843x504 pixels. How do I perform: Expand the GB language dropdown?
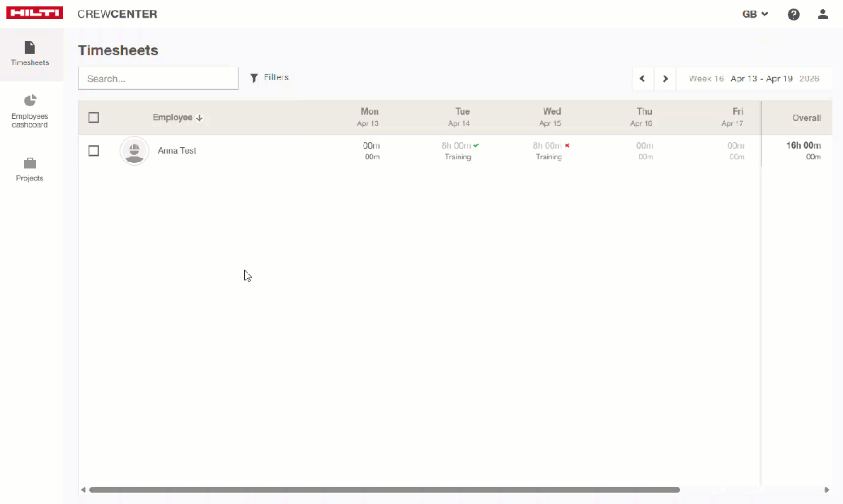click(755, 14)
